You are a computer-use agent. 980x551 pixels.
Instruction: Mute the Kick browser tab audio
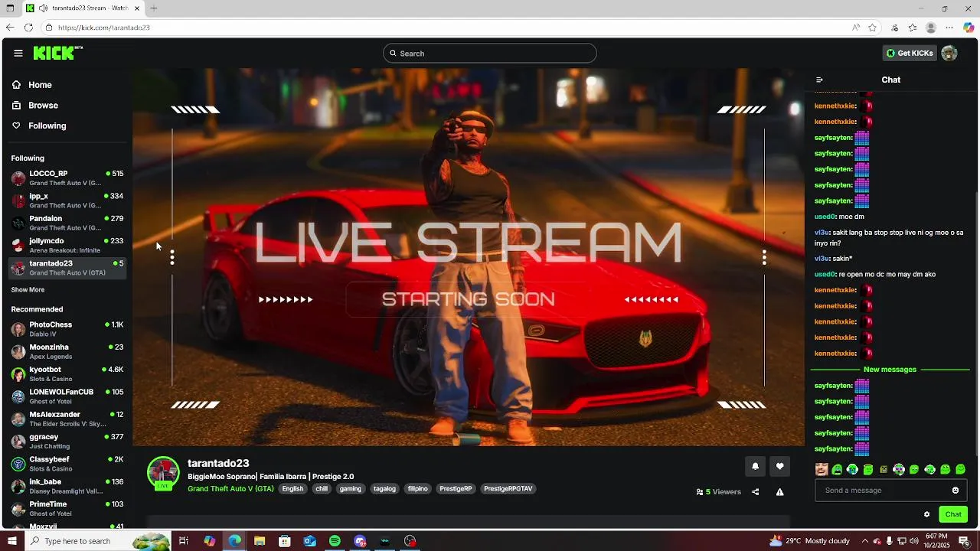43,8
